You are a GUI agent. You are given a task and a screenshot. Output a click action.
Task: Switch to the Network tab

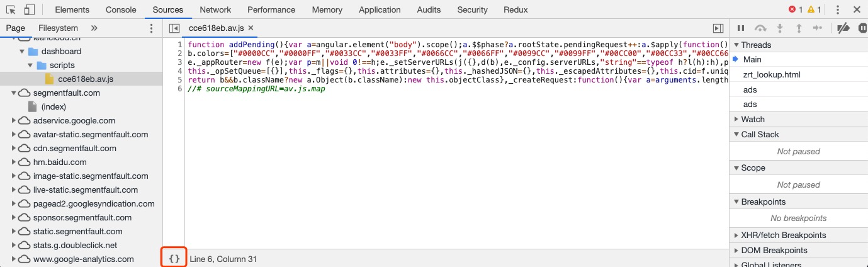coord(215,9)
